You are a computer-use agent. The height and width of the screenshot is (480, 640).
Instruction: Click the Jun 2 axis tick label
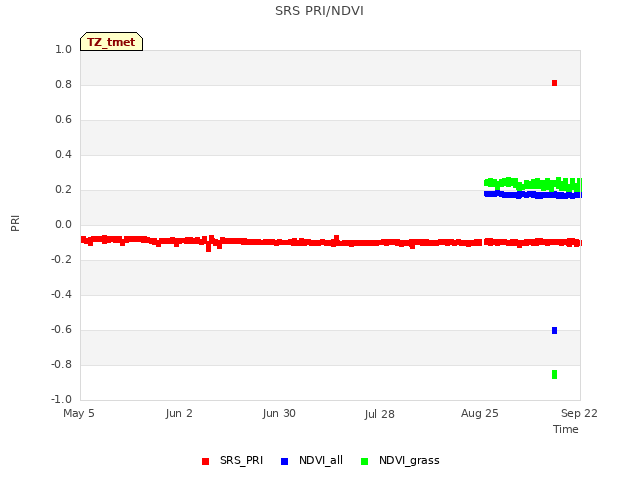(179, 413)
